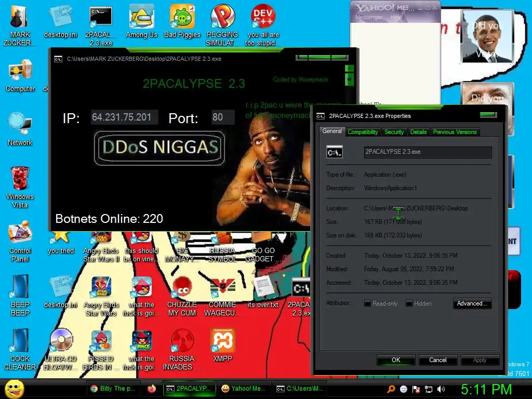Viewport: 532px width, 399px height.
Task: Click the Obama contact thumbnail
Action: coord(487,36)
